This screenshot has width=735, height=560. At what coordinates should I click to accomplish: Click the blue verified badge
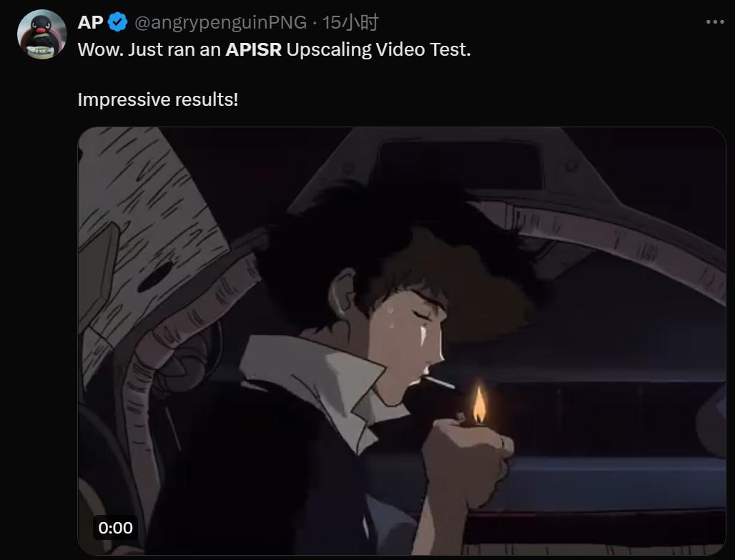(118, 22)
